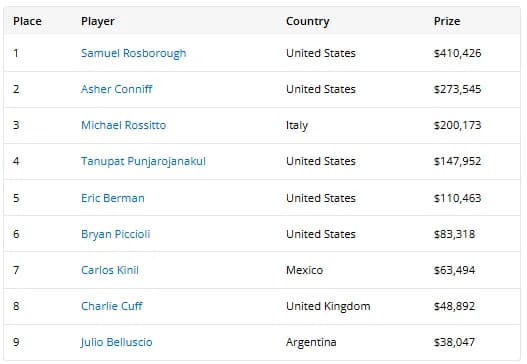Select the $38,047 prize cell
The image size is (527, 364).
(x=454, y=342)
